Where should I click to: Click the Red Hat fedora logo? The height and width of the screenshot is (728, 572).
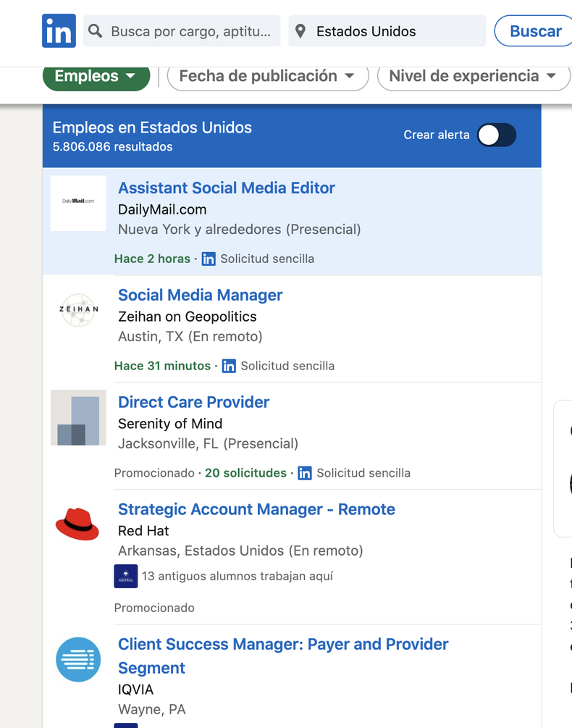point(77,524)
